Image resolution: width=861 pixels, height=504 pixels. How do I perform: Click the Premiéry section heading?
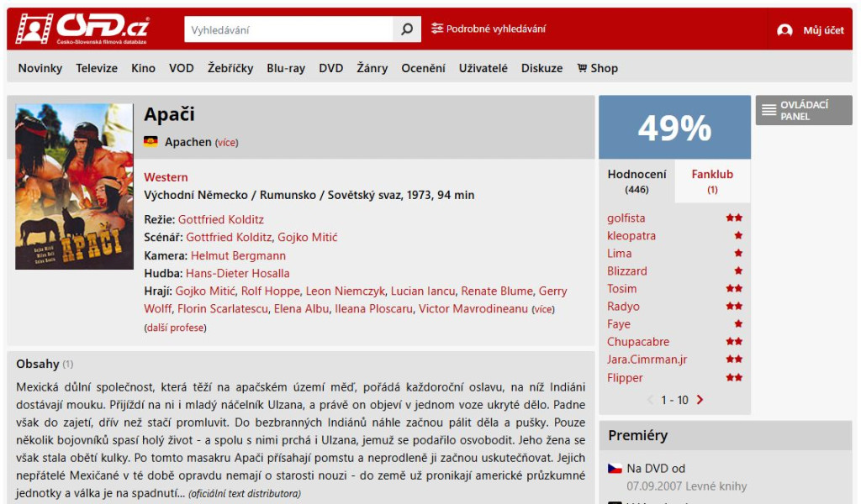pos(637,435)
